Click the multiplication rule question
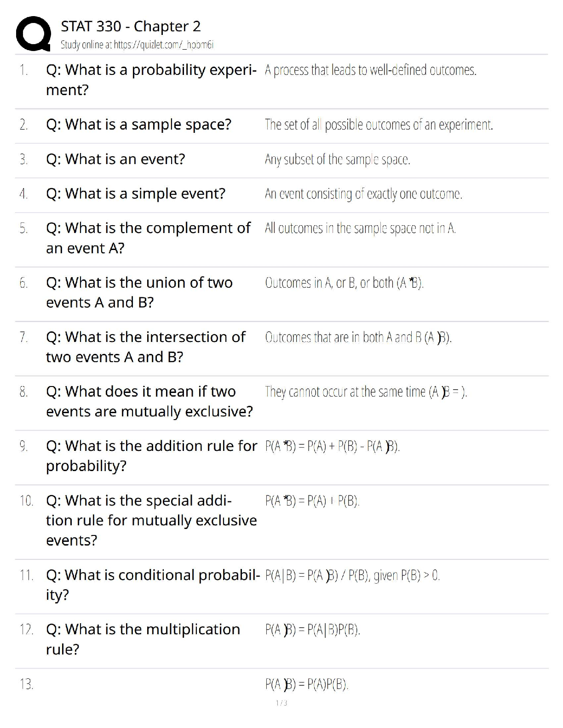 click(143, 639)
